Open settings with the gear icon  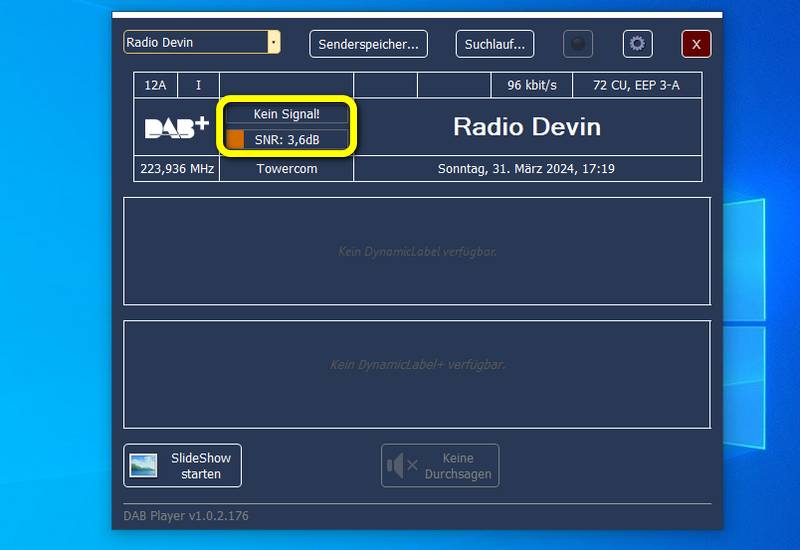[x=638, y=44]
